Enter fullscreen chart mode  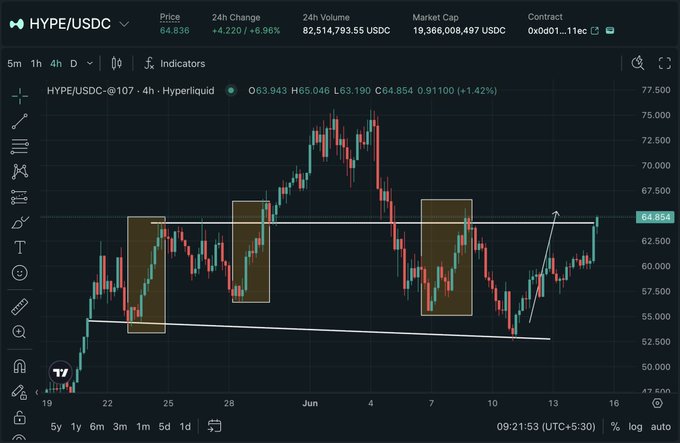coord(665,63)
